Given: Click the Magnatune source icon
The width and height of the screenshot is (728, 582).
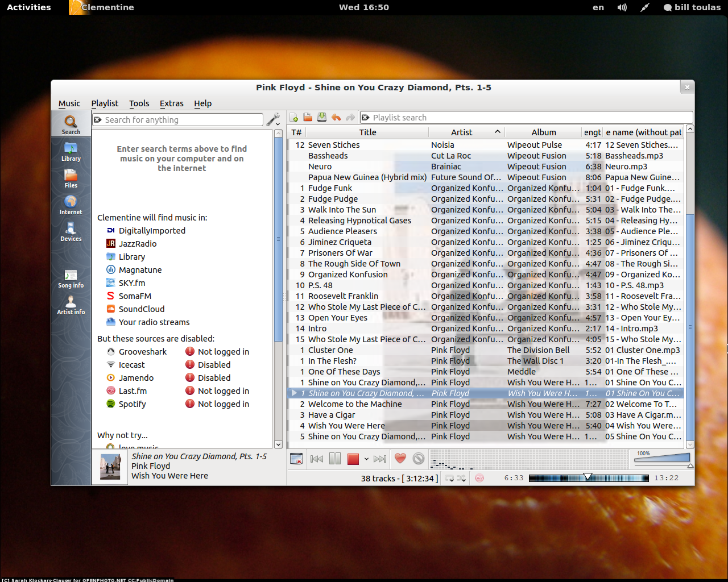Looking at the screenshot, I should 111,270.
